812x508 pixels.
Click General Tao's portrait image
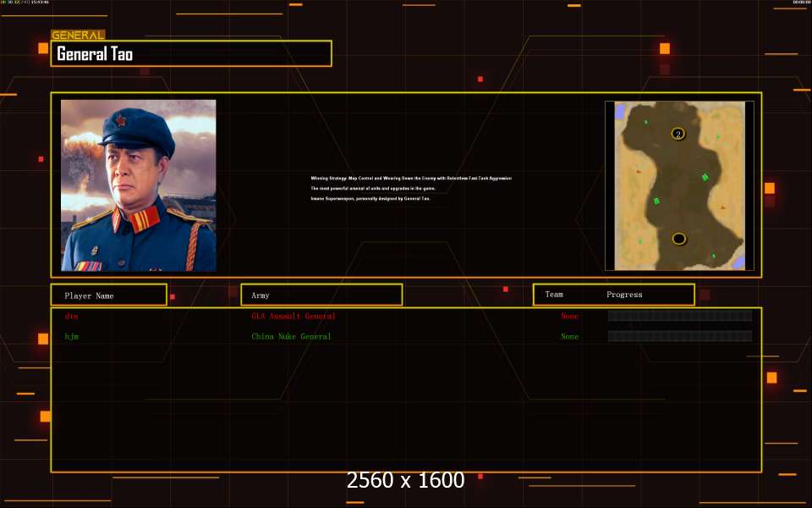138,185
